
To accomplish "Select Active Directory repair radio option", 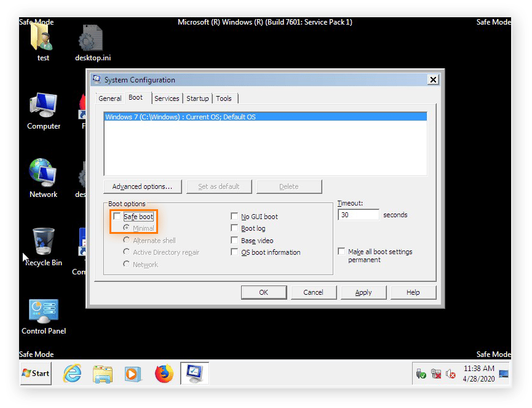I will coord(126,252).
